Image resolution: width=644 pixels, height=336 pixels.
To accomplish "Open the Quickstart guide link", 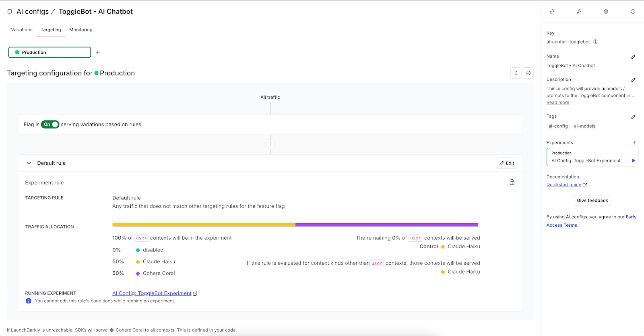I will pyautogui.click(x=564, y=185).
